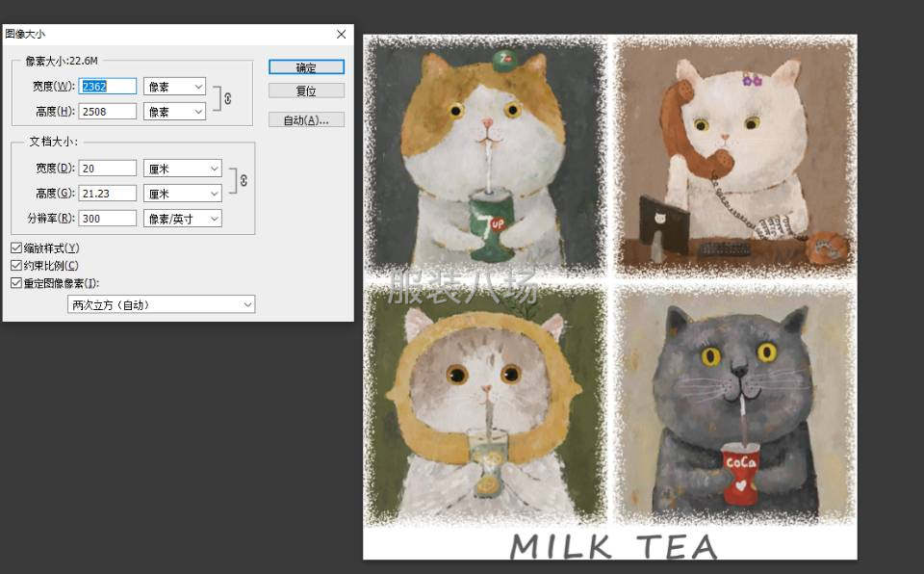Click the 图像大小 dialog title text

tap(25, 35)
